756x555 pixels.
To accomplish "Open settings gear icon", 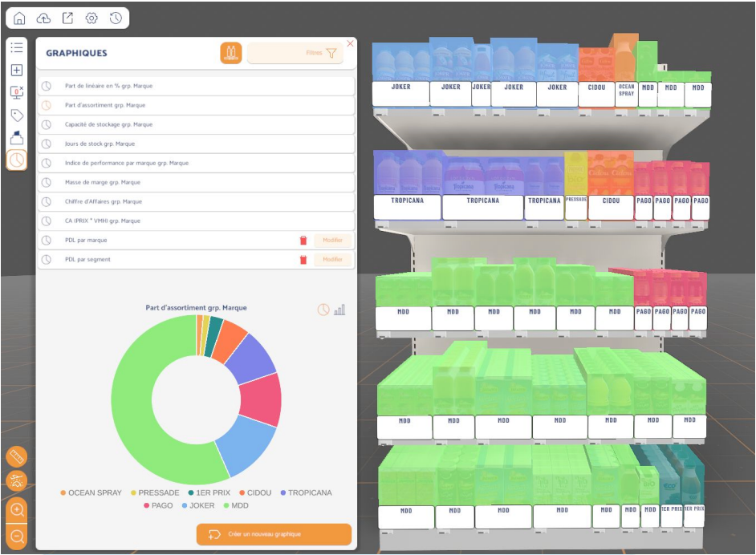I will click(91, 18).
